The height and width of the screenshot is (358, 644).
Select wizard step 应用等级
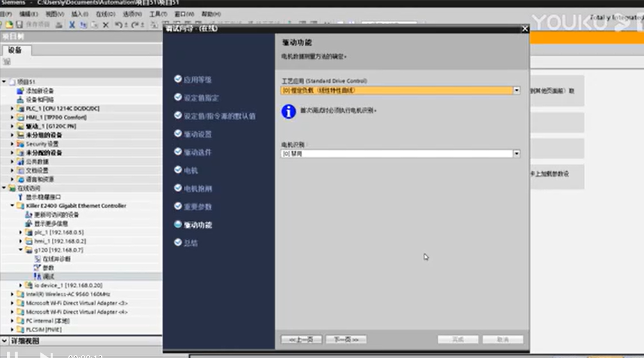point(197,80)
